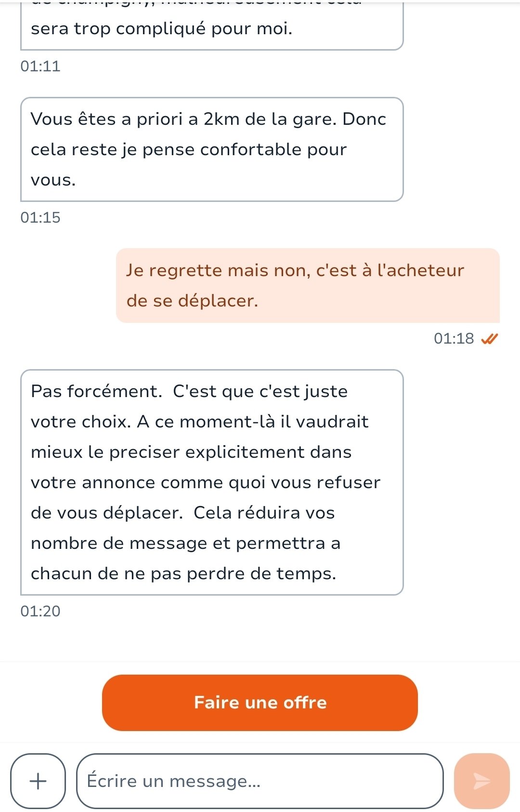Click the Faire une offre button
The width and height of the screenshot is (520, 812).
[260, 703]
